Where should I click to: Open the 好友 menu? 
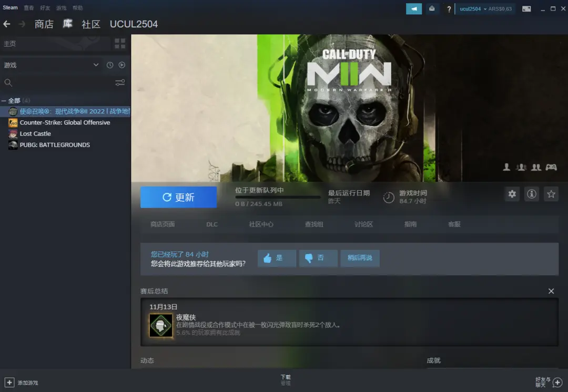tap(45, 8)
